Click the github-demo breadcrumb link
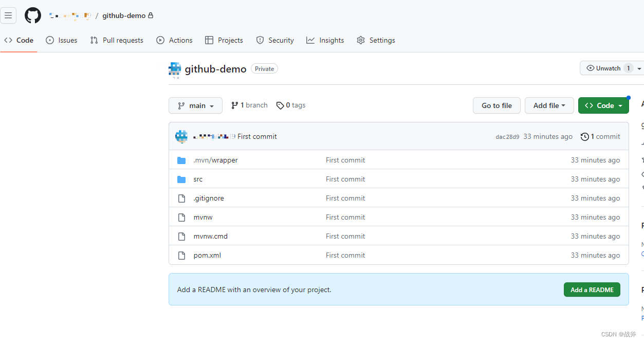 coord(124,15)
